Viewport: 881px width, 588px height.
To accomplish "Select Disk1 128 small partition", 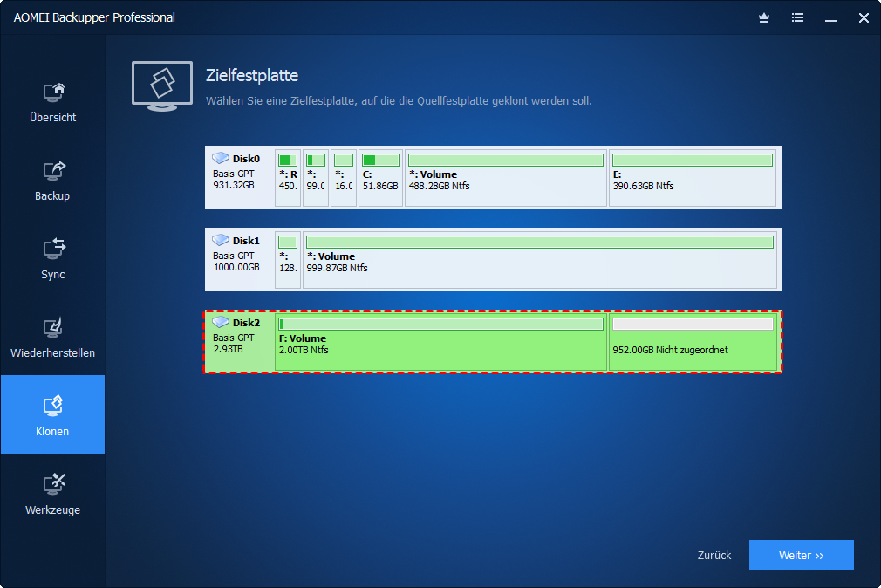I will tap(288, 260).
